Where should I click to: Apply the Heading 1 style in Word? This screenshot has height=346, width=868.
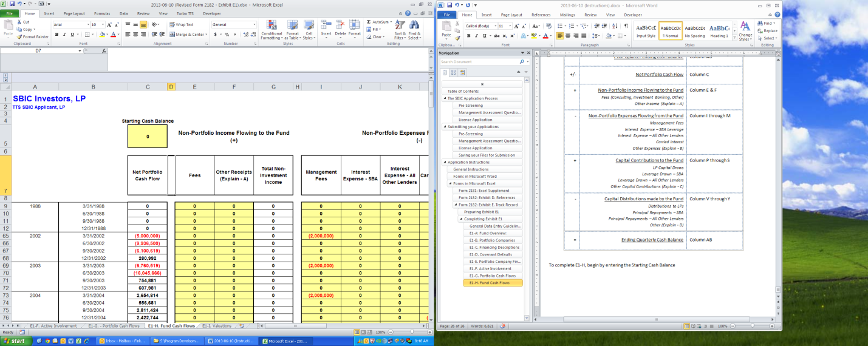point(719,31)
